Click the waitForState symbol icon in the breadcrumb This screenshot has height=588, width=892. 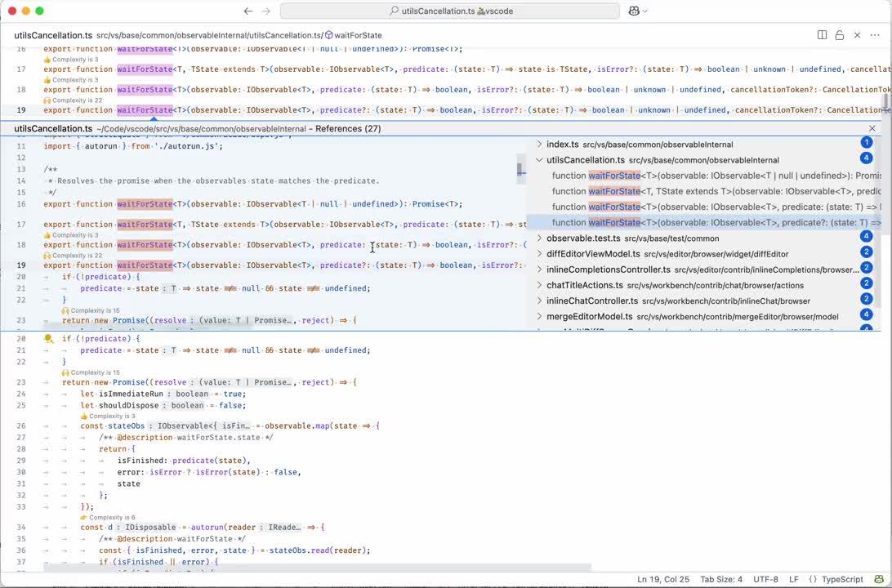pos(329,35)
